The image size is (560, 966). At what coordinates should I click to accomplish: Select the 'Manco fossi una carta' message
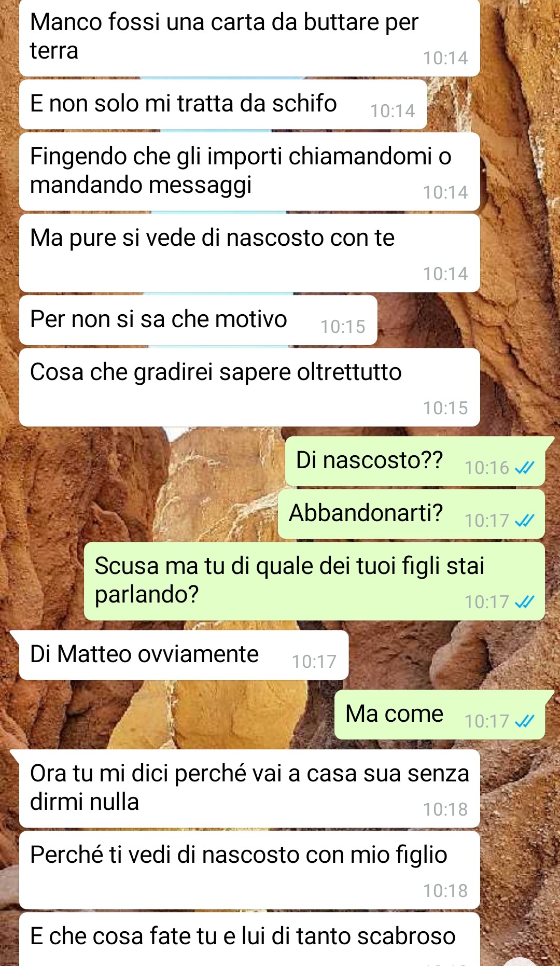[x=249, y=37]
